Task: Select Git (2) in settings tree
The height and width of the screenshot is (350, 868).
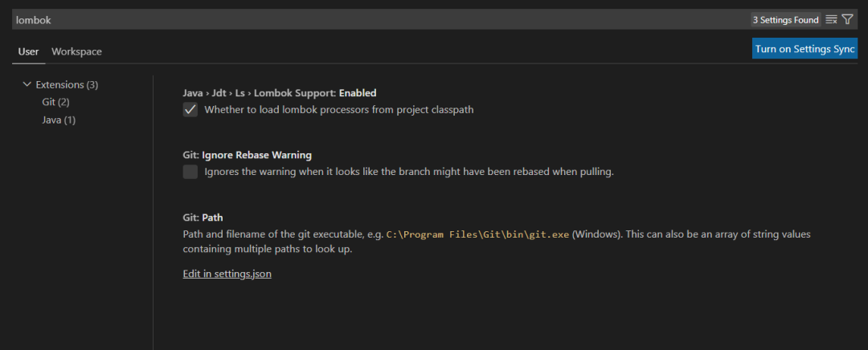Action: tap(55, 102)
